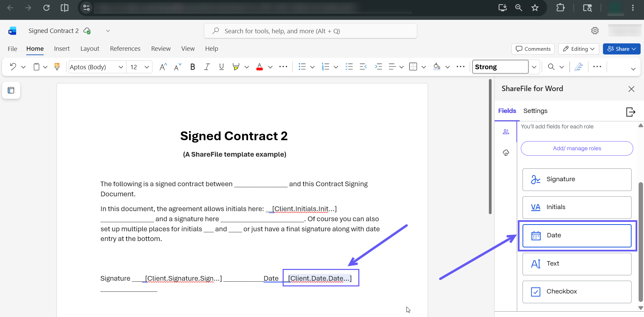Open the Settings tab in ShareFile panel

tap(535, 111)
